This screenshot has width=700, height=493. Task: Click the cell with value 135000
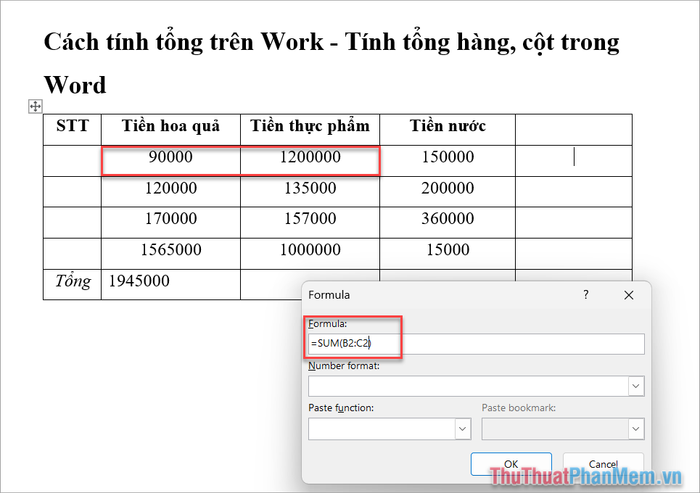tap(310, 192)
